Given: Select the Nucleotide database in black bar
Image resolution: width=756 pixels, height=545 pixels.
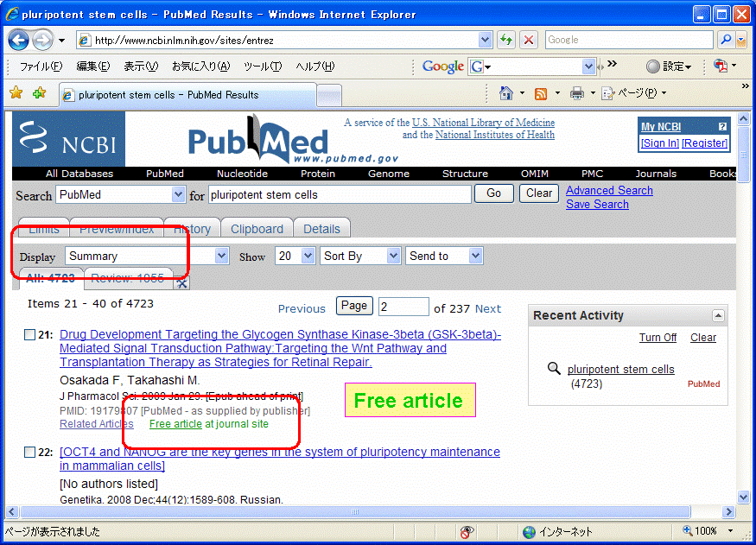Looking at the screenshot, I should pos(242,174).
